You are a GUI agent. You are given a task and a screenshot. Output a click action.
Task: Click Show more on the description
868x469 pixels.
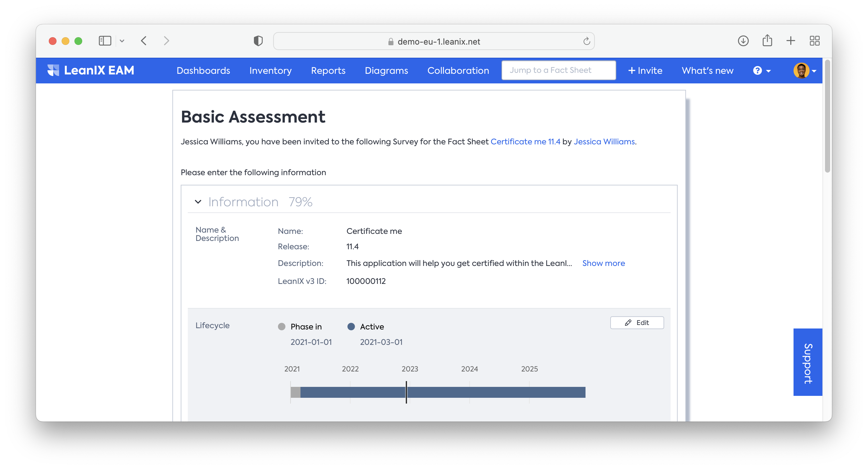tap(603, 263)
